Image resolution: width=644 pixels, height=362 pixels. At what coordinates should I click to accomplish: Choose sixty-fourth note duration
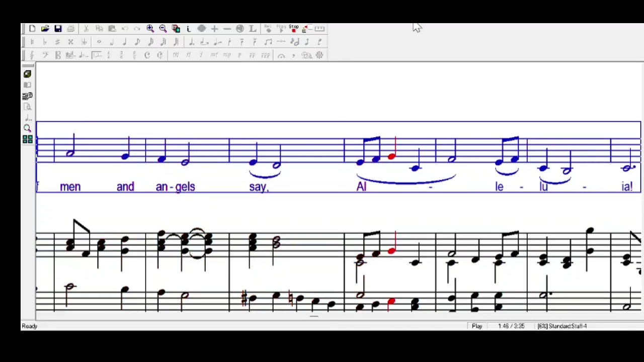pyautogui.click(x=176, y=42)
